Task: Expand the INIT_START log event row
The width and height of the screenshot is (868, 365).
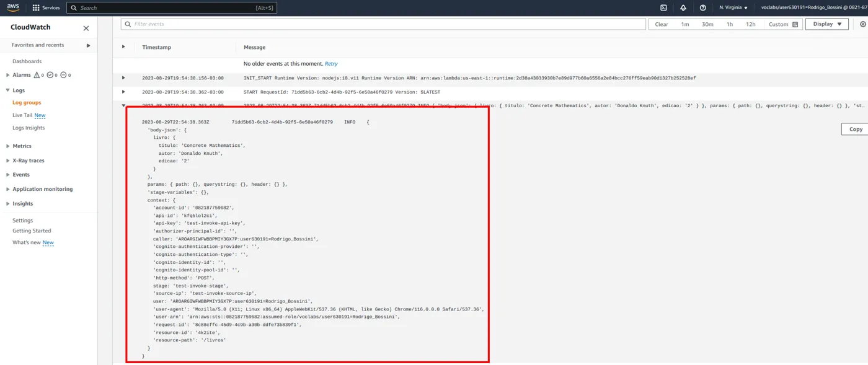Action: (x=123, y=78)
